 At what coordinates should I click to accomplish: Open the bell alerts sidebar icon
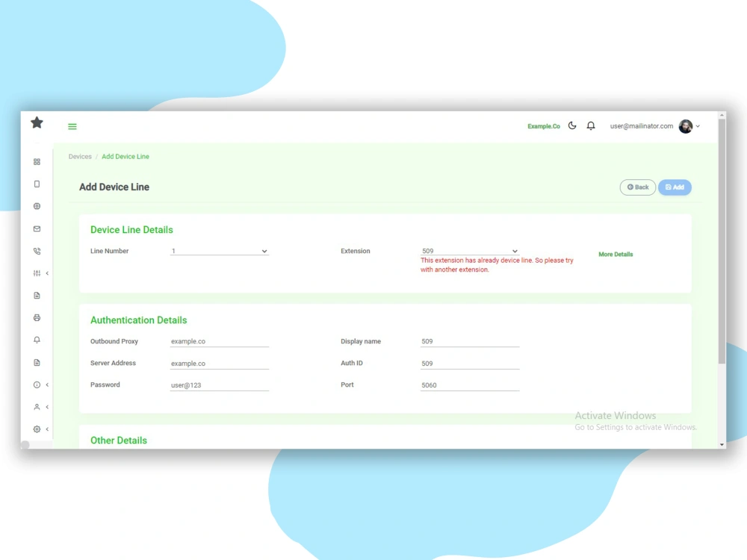pyautogui.click(x=37, y=340)
